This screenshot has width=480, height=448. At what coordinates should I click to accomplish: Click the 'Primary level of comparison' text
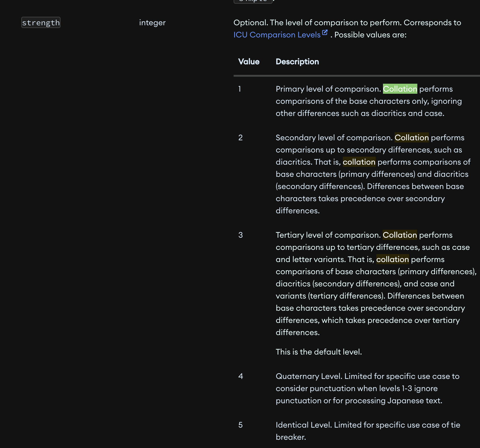coord(328,89)
